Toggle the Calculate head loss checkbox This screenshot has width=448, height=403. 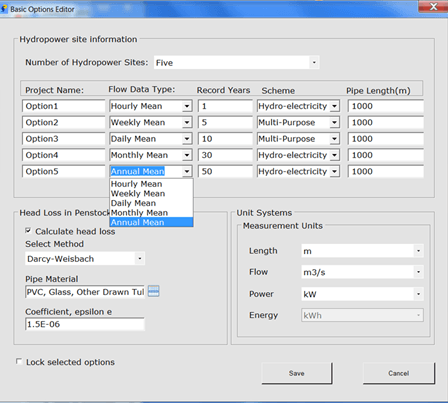(28, 231)
